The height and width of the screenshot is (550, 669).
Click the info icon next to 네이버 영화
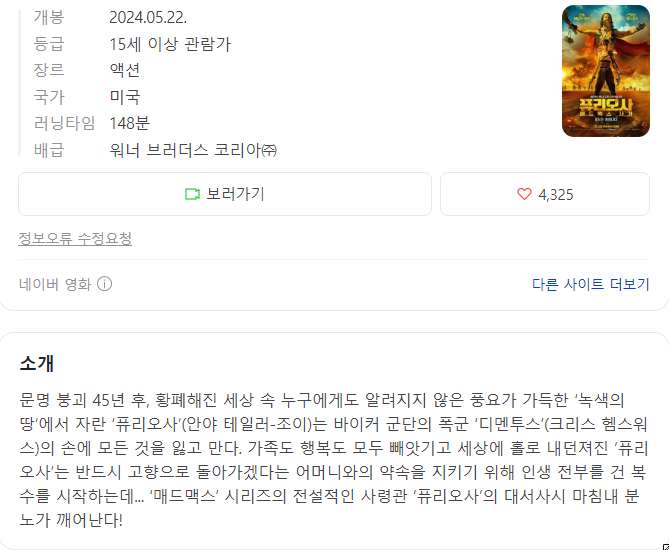pos(105,284)
